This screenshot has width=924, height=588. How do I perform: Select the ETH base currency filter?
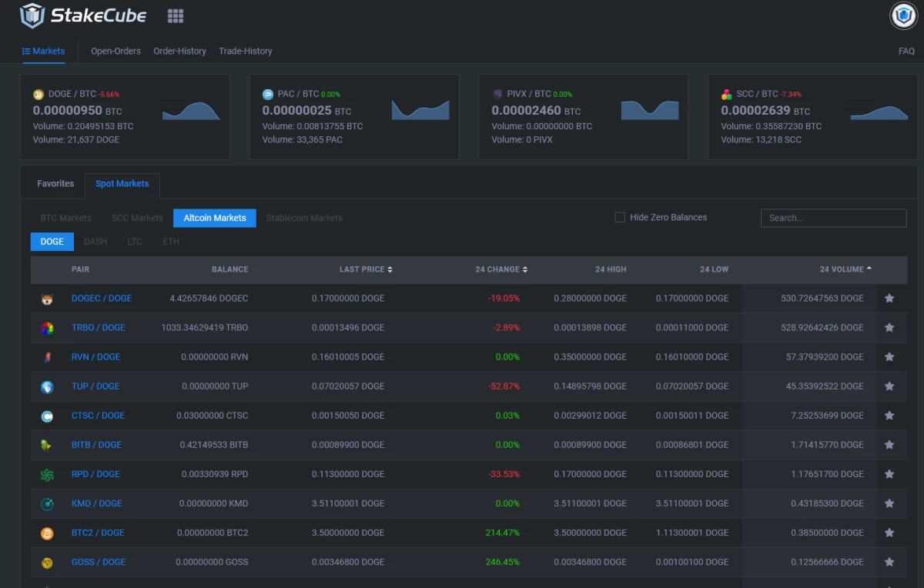[171, 242]
